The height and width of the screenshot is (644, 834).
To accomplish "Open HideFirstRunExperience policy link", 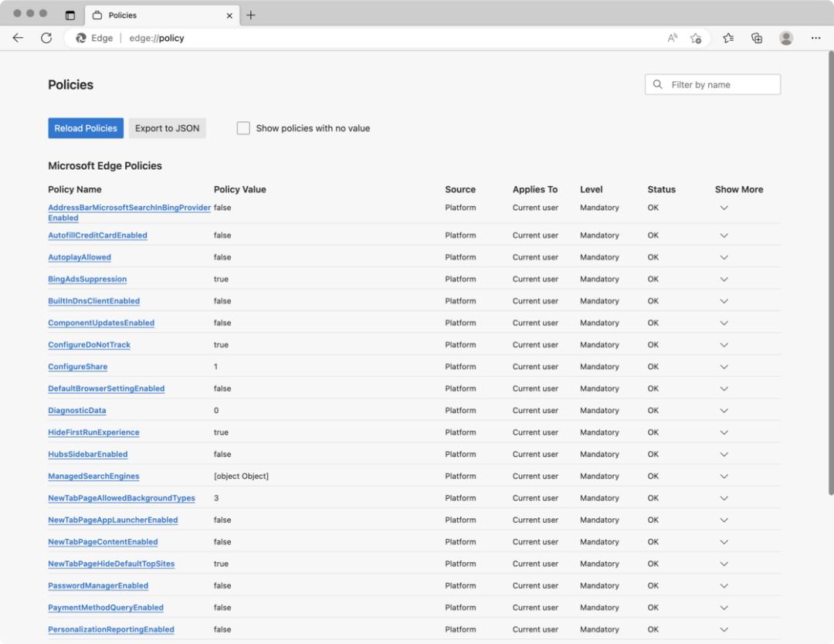I will (93, 432).
